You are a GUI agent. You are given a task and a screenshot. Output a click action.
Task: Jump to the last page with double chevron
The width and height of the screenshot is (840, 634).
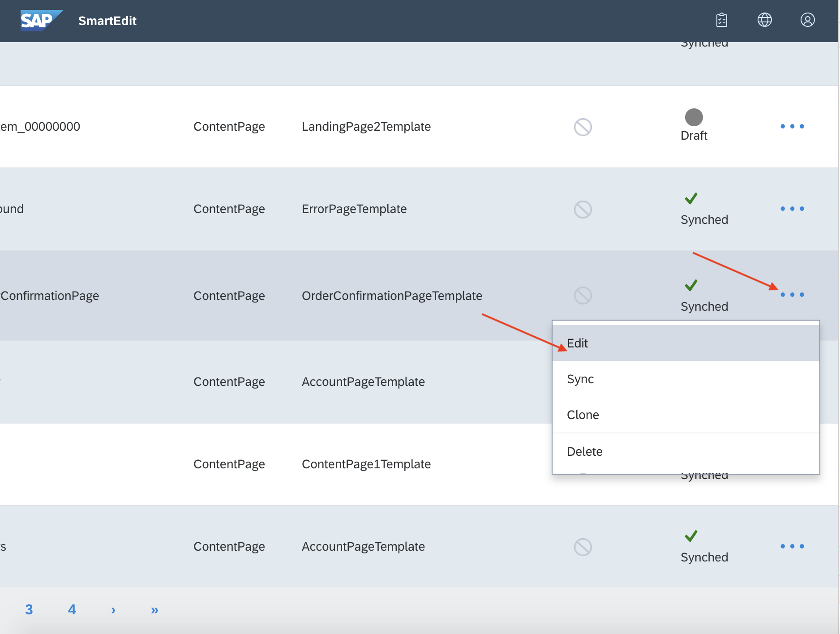click(154, 609)
